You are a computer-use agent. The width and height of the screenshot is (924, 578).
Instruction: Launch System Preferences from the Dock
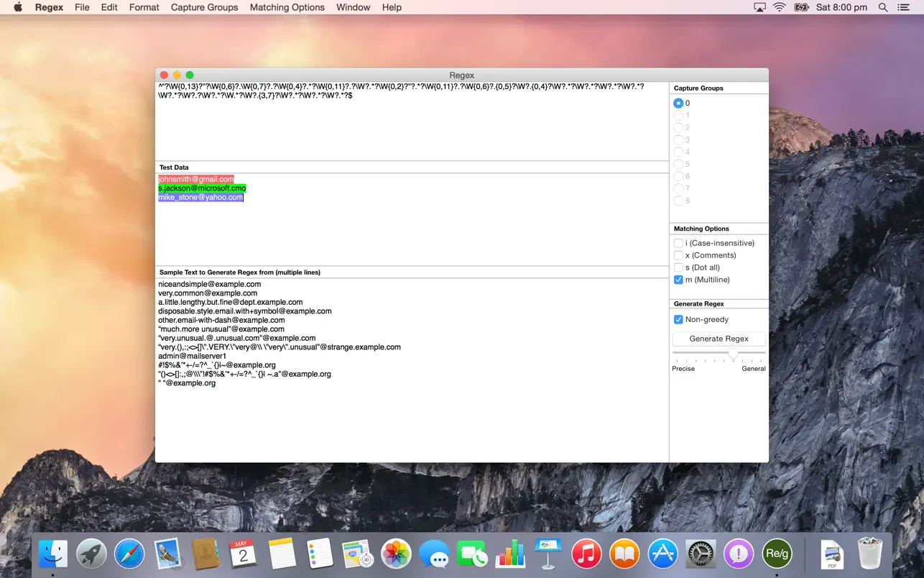pos(701,554)
